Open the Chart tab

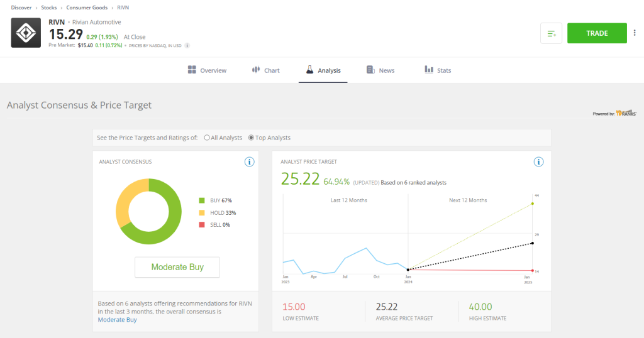tap(265, 70)
